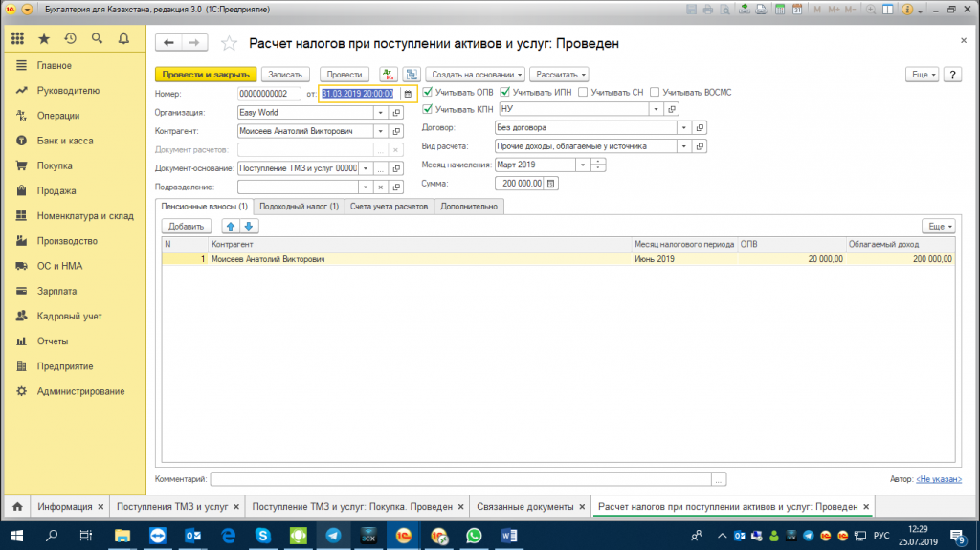Viewport: 980px width, 550px height.
Task: Open calculator for the Сумма field
Action: pos(550,184)
